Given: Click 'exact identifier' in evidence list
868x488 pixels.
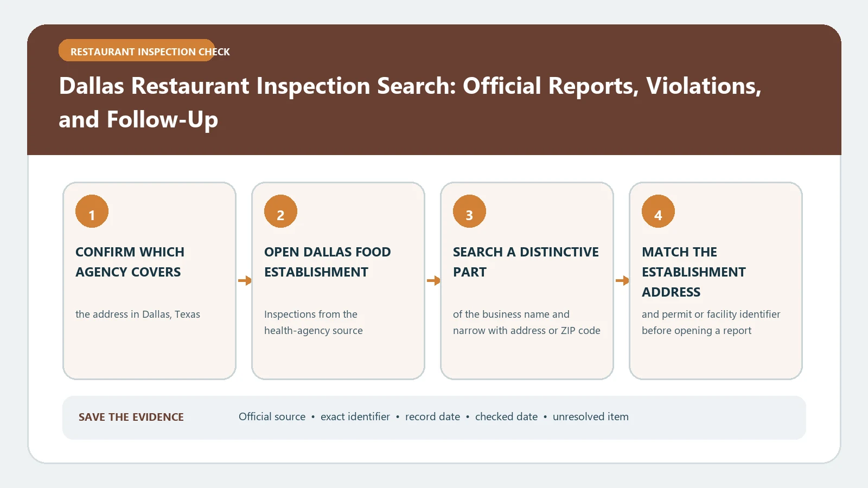Looking at the screenshot, I should click(355, 417).
